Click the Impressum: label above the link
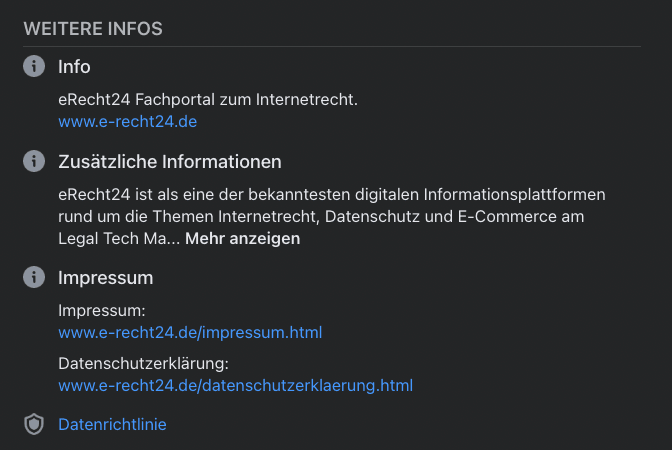Viewport: 672px width, 450px height. click(102, 310)
